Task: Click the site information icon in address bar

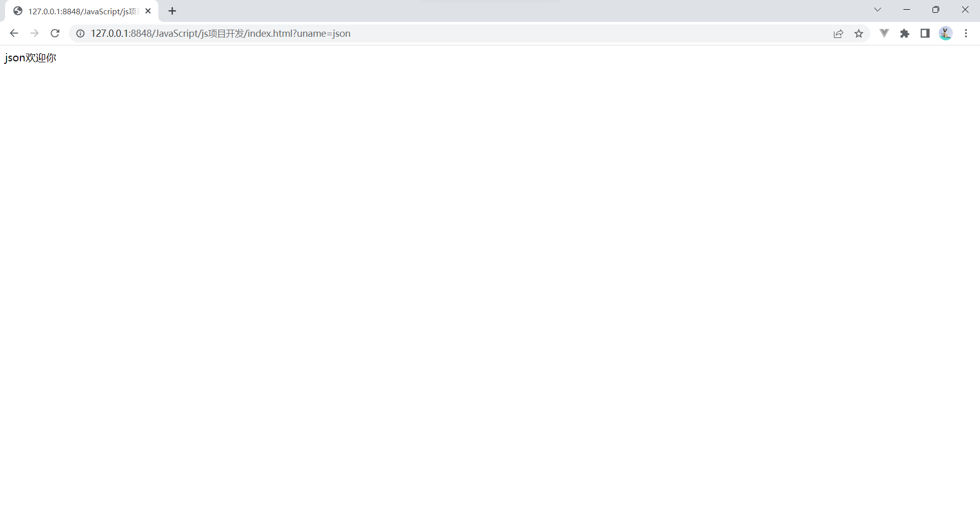Action: point(80,33)
